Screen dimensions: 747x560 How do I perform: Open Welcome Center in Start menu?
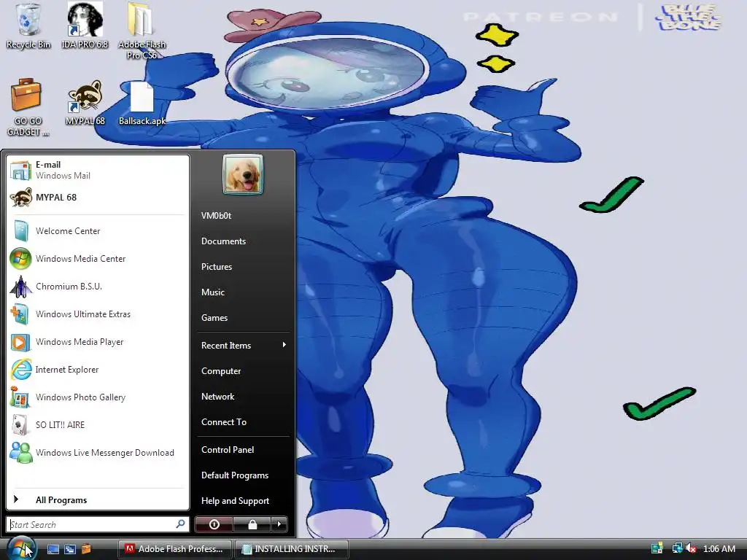pos(98,231)
